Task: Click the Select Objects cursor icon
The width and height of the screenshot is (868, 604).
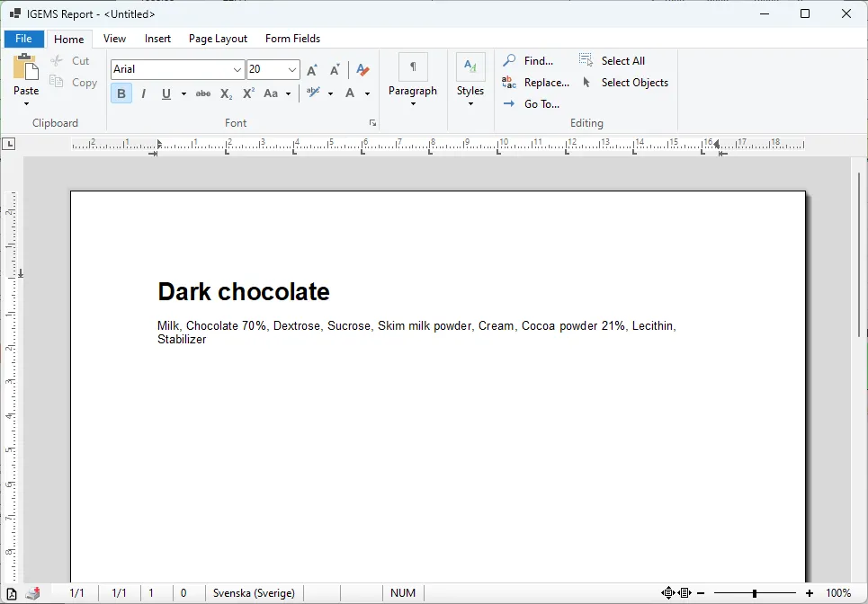Action: (586, 83)
